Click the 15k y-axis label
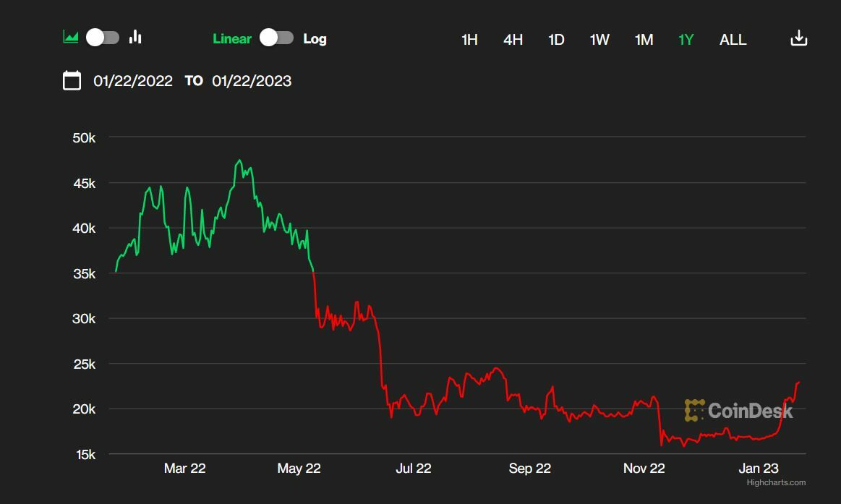841x504 pixels. point(85,455)
